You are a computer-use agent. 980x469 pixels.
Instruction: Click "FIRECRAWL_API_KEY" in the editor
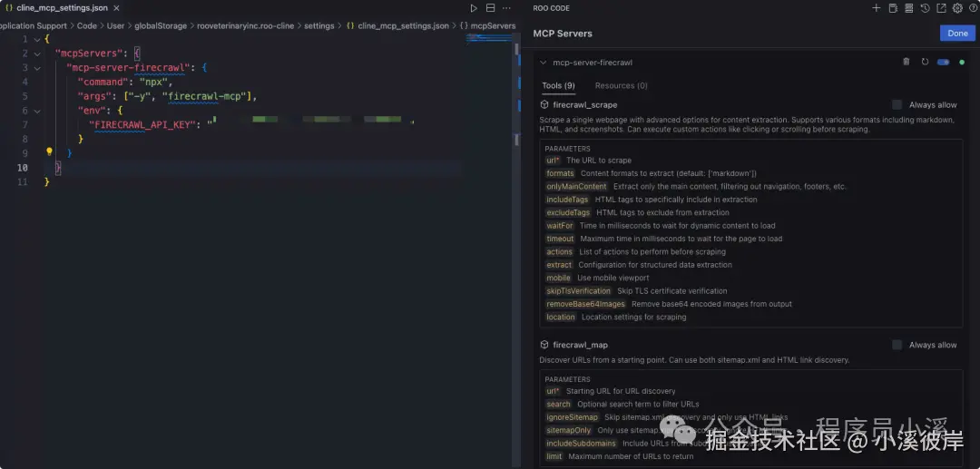pyautogui.click(x=142, y=124)
